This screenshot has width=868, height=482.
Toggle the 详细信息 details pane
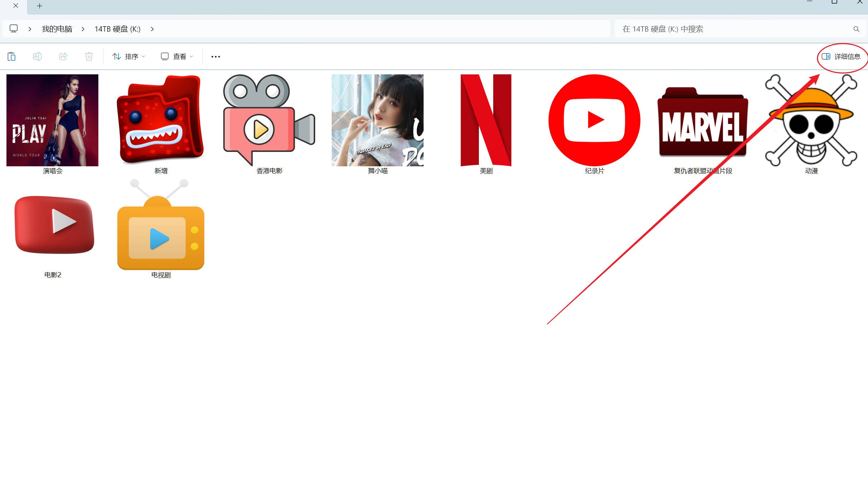coord(841,56)
